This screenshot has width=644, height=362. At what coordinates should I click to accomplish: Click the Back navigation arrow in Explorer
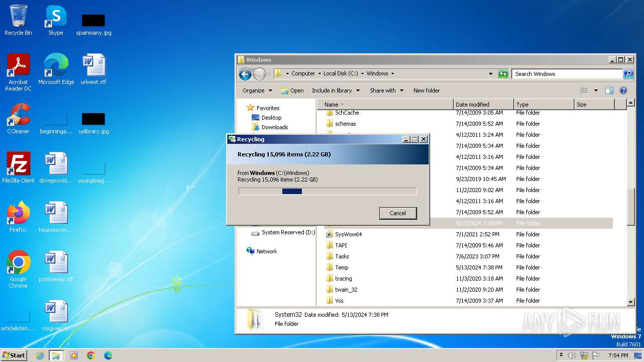coord(245,74)
